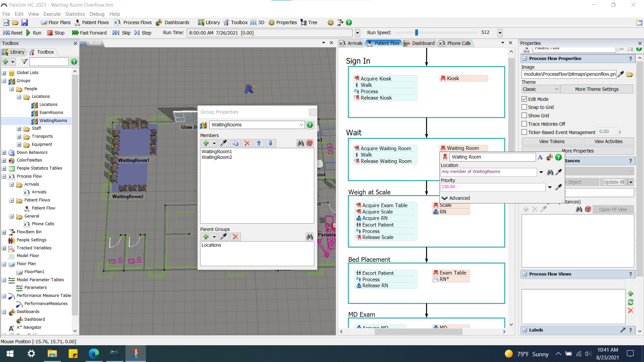Adjust the Run Speed slider handle
Screen dimensions: 644x362
click(416, 33)
